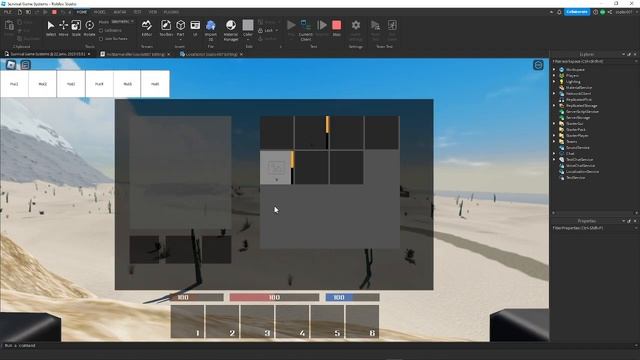
Task: Close the Explorer panel
Action: (x=635, y=54)
